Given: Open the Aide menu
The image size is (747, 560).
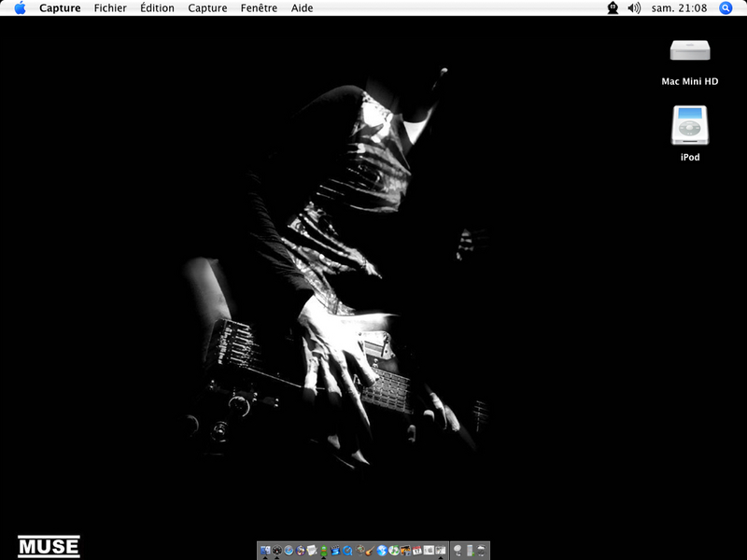Looking at the screenshot, I should [x=302, y=8].
